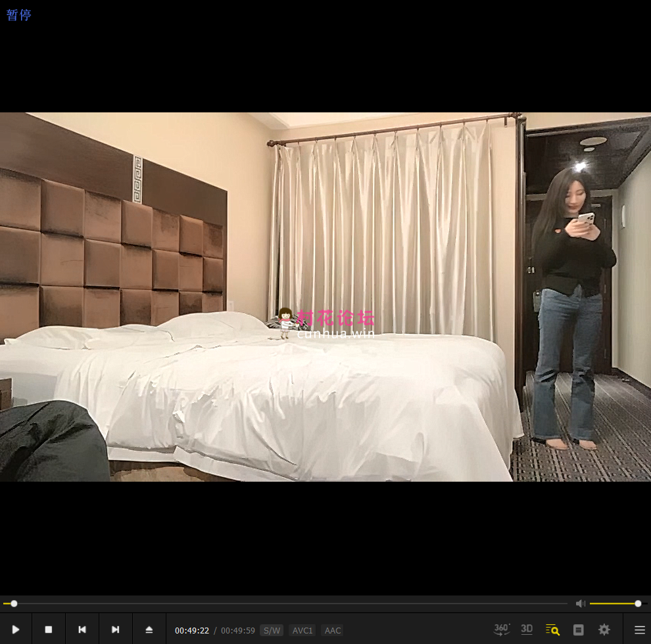The image size is (651, 644).
Task: Click the total duration 00:49:59 display
Action: point(238,630)
